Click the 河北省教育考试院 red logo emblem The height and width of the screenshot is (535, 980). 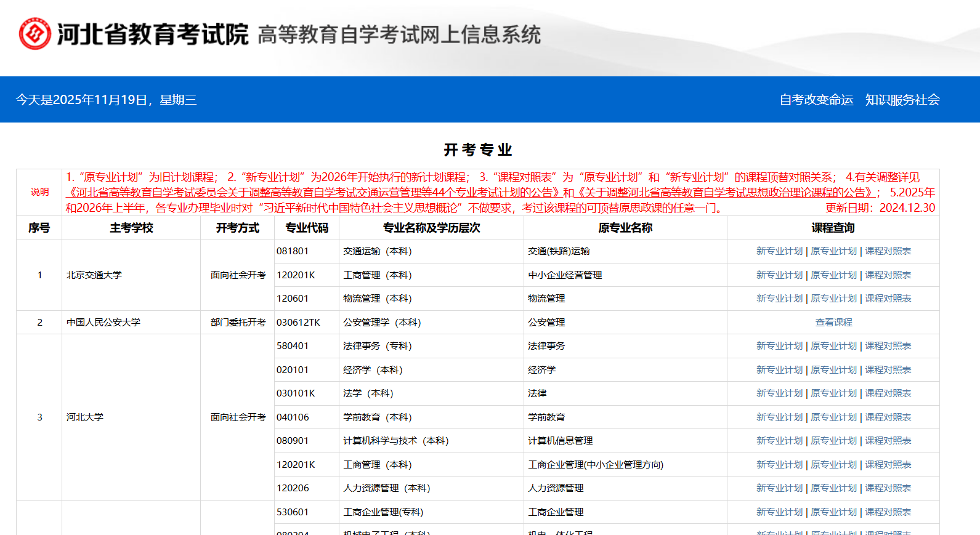click(34, 34)
